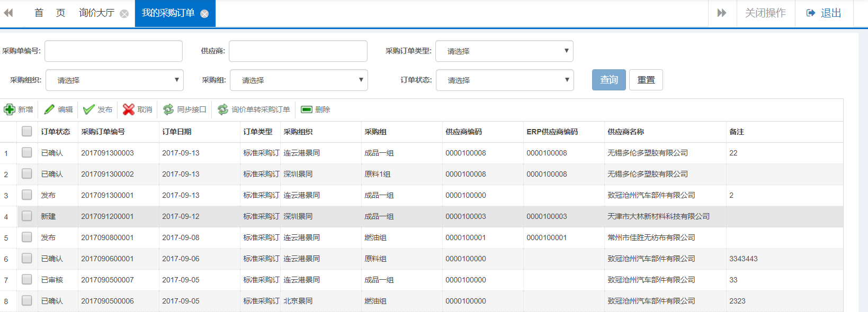The height and width of the screenshot is (312, 868).
Task: Click the 采购组织 column header
Action: click(x=298, y=132)
